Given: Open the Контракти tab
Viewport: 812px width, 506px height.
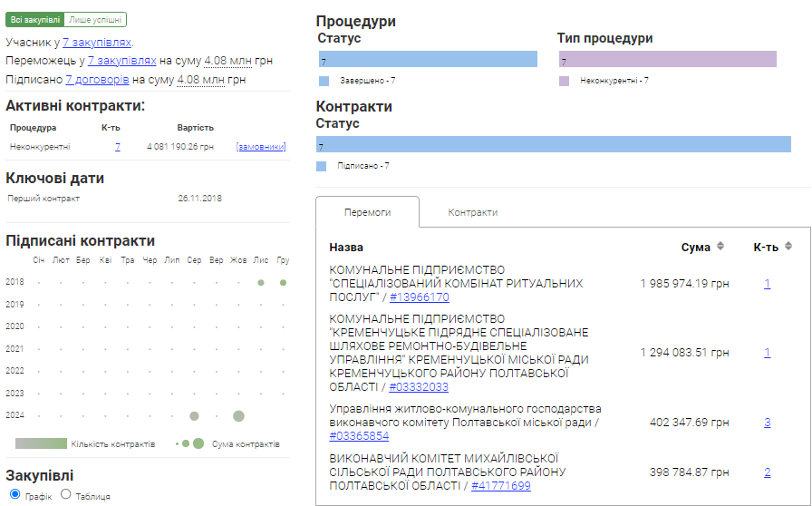Looking at the screenshot, I should (x=472, y=212).
